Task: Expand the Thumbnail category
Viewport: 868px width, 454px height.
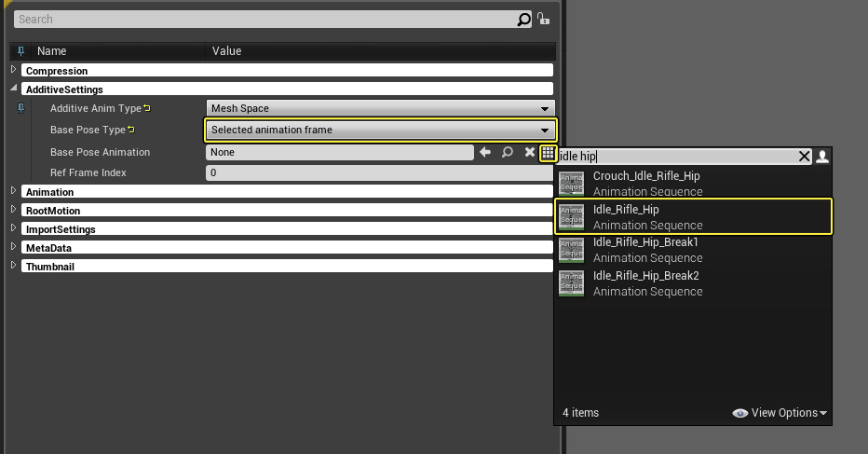Action: tap(13, 266)
